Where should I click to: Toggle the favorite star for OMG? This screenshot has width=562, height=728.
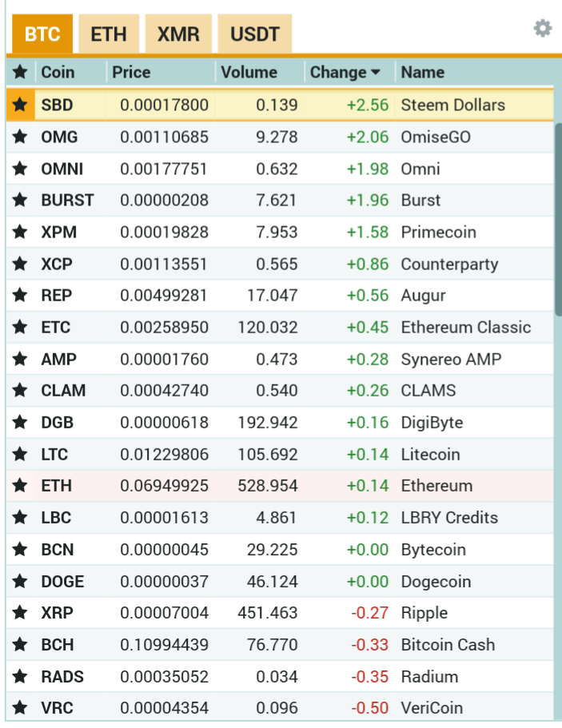coord(20,137)
